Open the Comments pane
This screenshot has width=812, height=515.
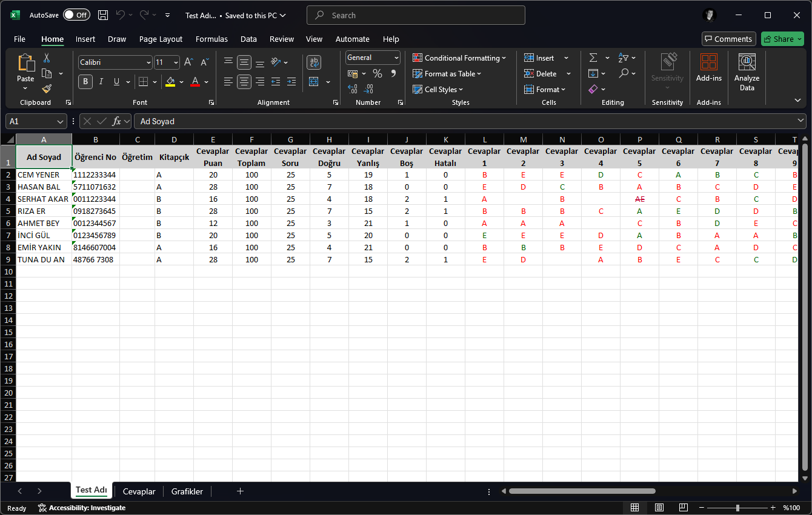[728, 39]
